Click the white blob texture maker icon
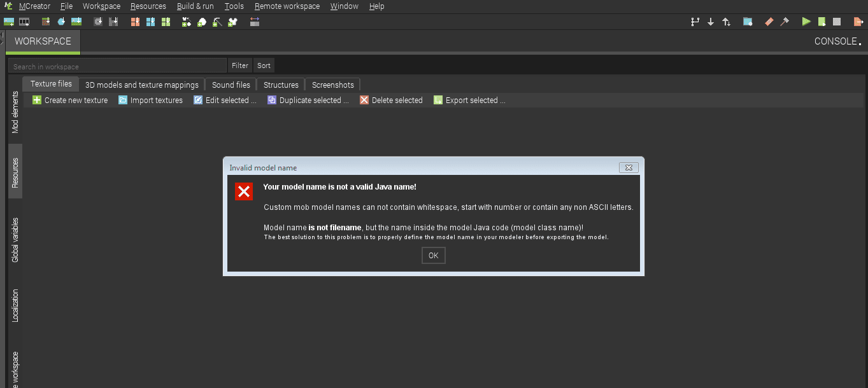This screenshot has width=868, height=388. 202,22
